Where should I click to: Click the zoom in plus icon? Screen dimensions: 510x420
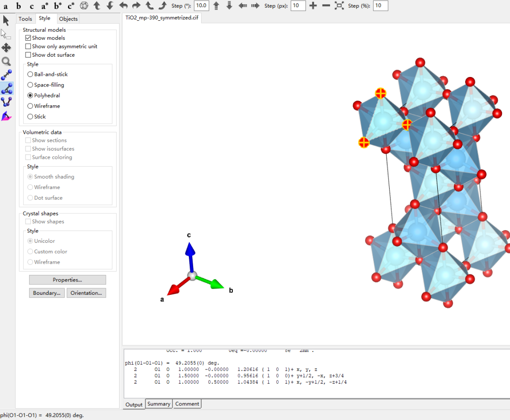[x=313, y=6]
